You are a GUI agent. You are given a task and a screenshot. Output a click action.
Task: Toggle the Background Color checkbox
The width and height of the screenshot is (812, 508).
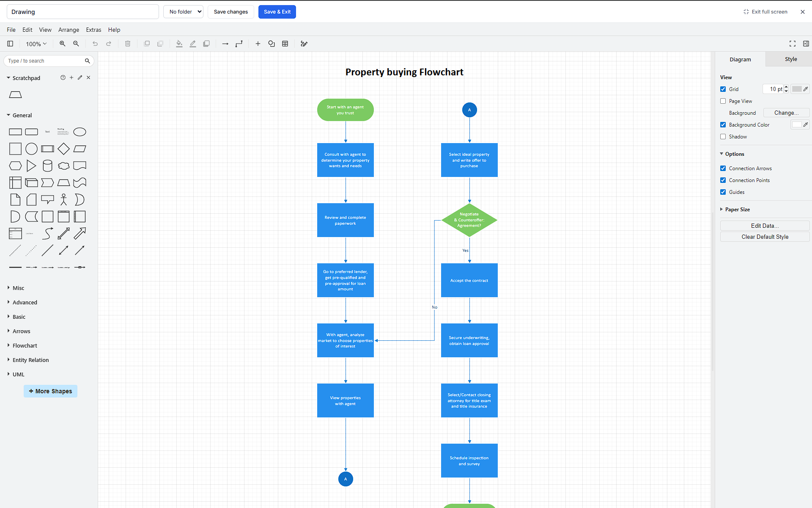click(723, 124)
